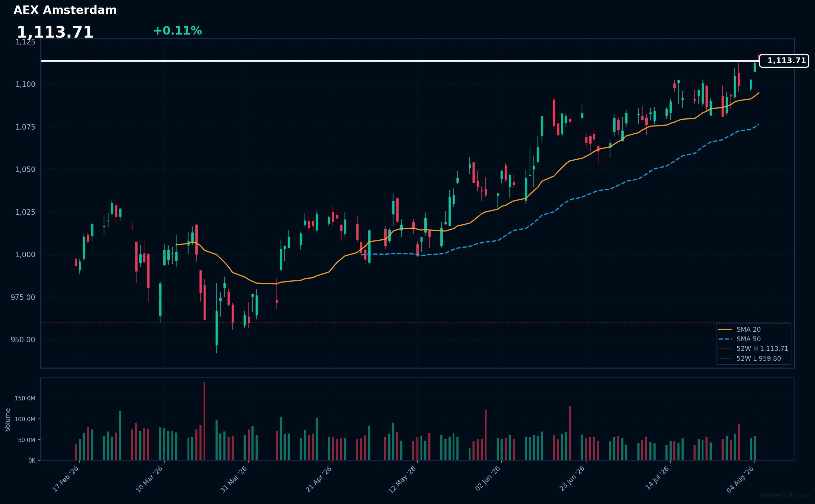This screenshot has width=815, height=504.
Task: Click the 1,075 price axis label
Action: pyautogui.click(x=25, y=127)
